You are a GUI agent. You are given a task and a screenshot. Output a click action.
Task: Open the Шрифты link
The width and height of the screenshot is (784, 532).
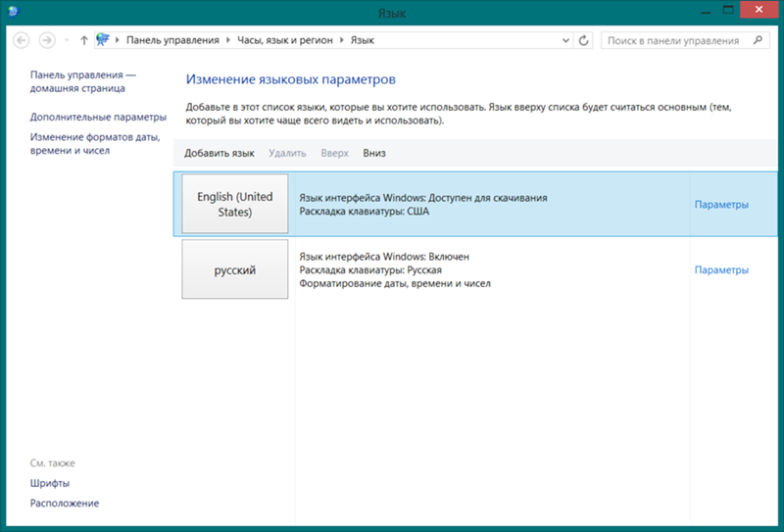click(50, 483)
